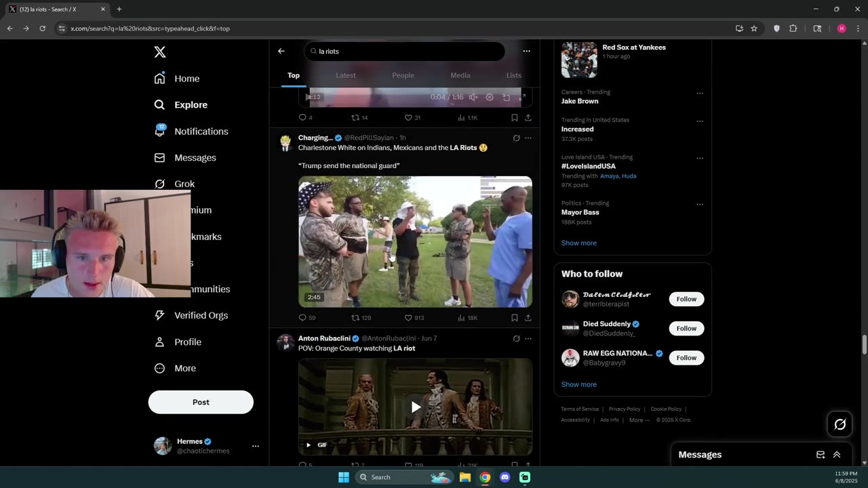Like the post with 31 likes

412,117
